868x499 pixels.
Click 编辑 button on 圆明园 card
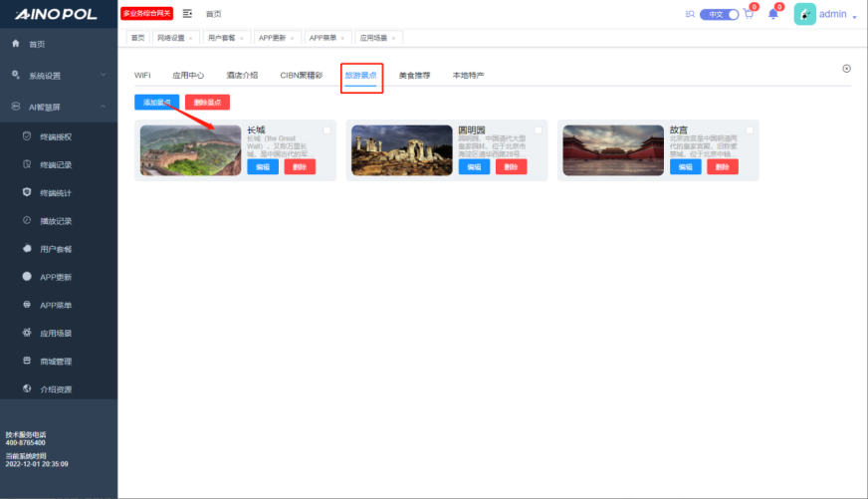pyautogui.click(x=474, y=167)
